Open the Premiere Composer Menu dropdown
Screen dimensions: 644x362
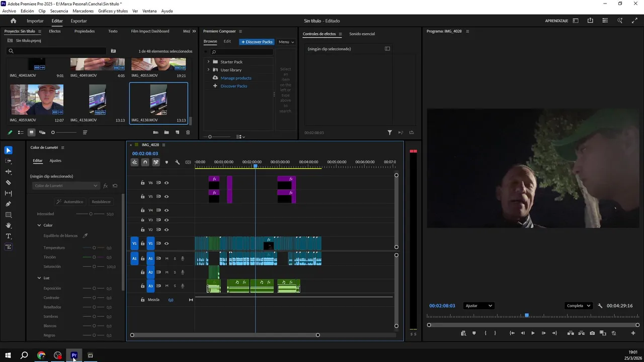click(286, 42)
